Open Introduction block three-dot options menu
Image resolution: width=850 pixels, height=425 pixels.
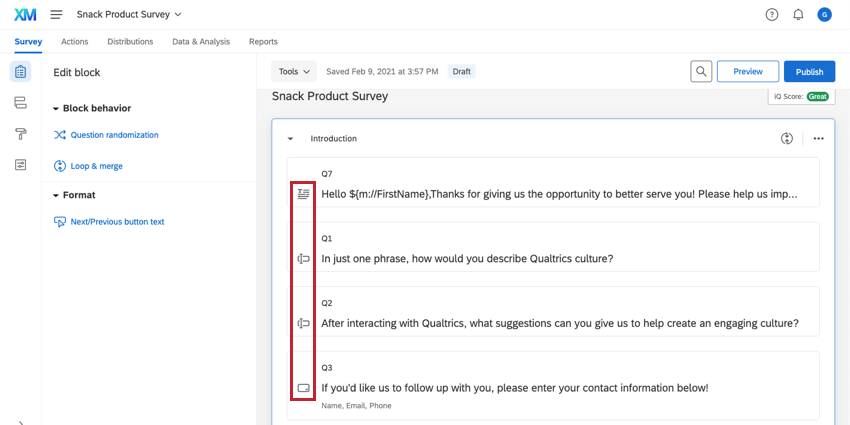pos(818,139)
